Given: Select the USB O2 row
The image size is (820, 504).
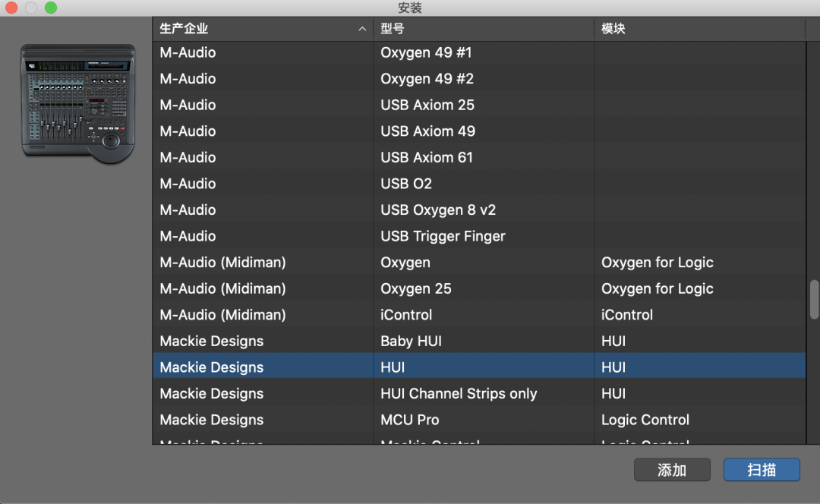Looking at the screenshot, I should click(479, 184).
